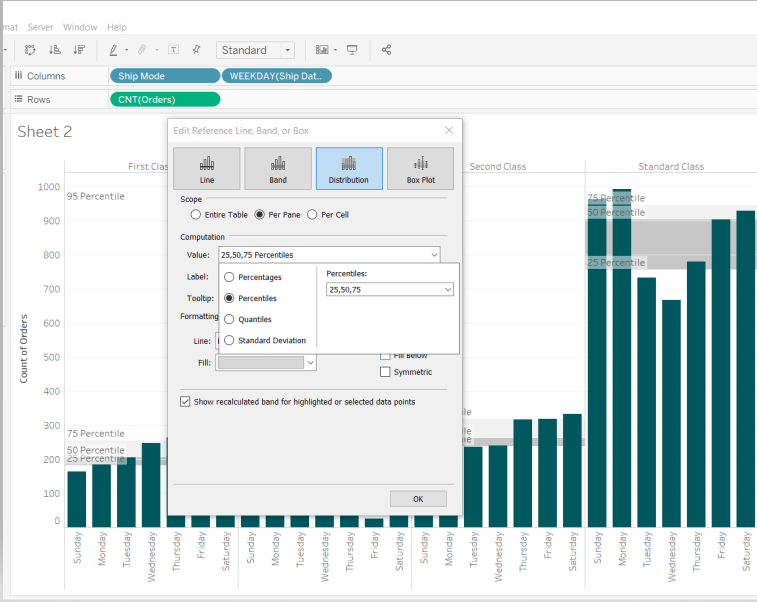Click Standard Class Monday bar
The image size is (757, 602).
coord(622,358)
